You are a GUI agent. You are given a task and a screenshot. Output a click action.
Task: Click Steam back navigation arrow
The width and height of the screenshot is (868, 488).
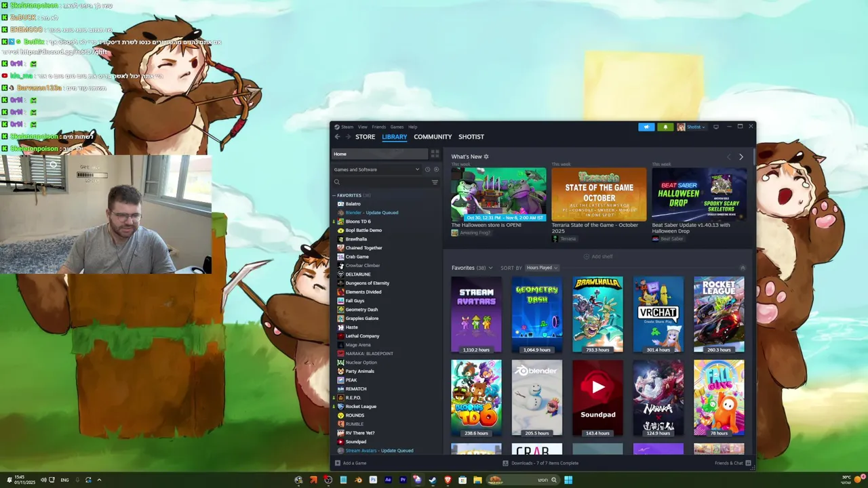[x=337, y=137]
